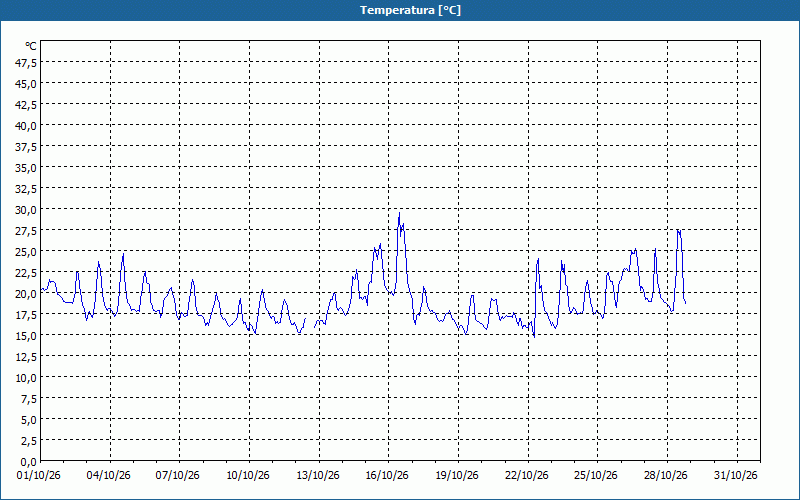Click the 13/10/26 date label
The height and width of the screenshot is (500, 800).
(x=318, y=476)
